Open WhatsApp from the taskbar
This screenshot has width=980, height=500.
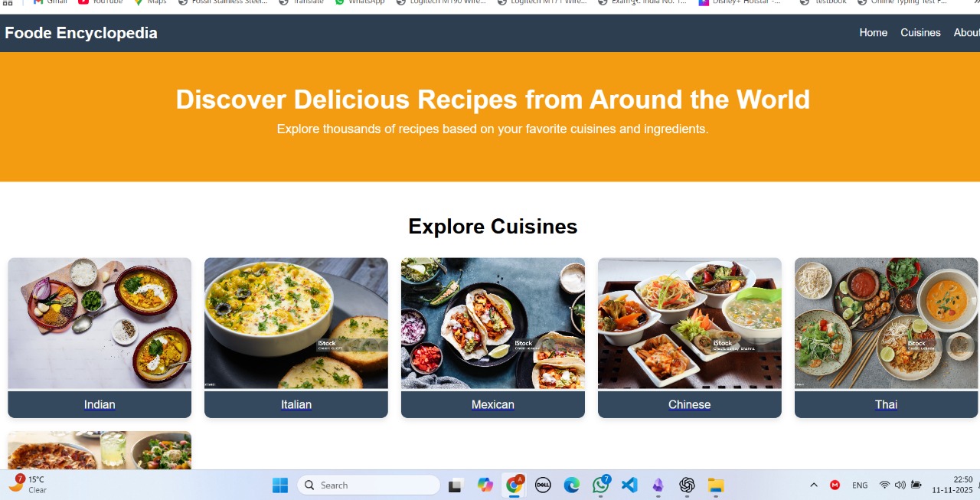point(601,485)
